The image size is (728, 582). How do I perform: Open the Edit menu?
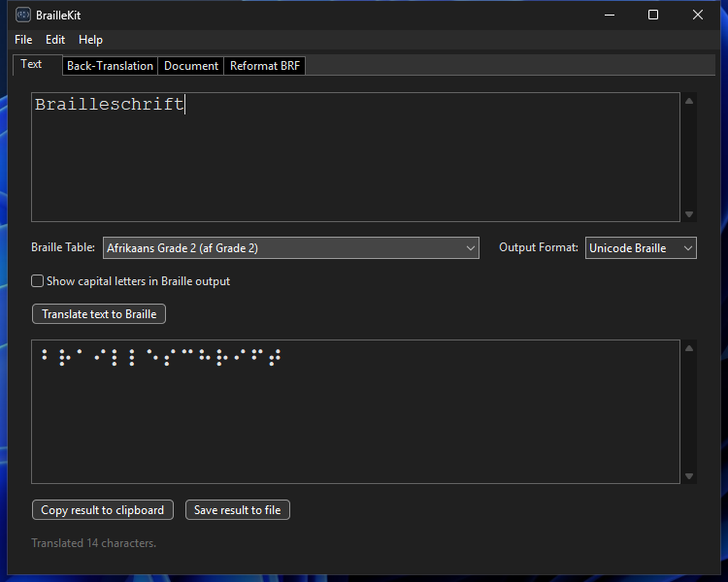click(55, 40)
